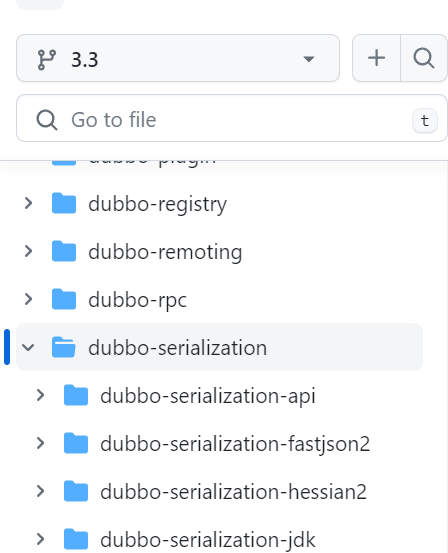
Task: Click the open dubbo-serialization folder icon
Action: 63,347
